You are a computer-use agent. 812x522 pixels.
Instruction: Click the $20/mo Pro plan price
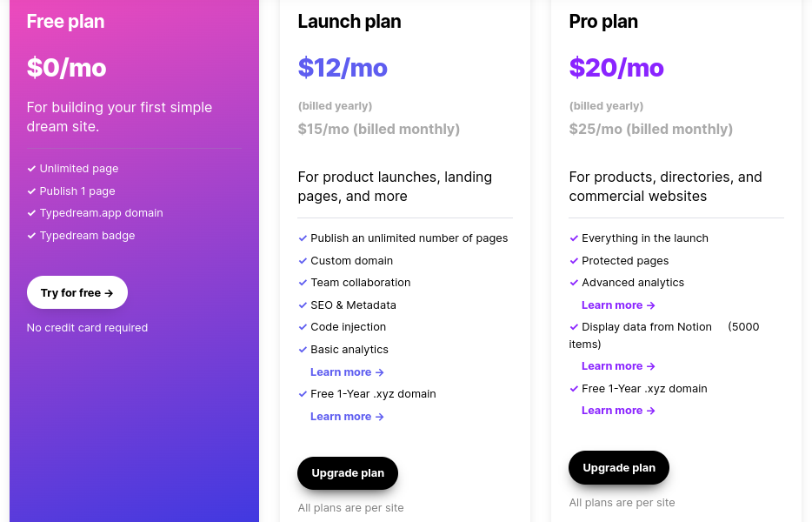click(x=616, y=68)
